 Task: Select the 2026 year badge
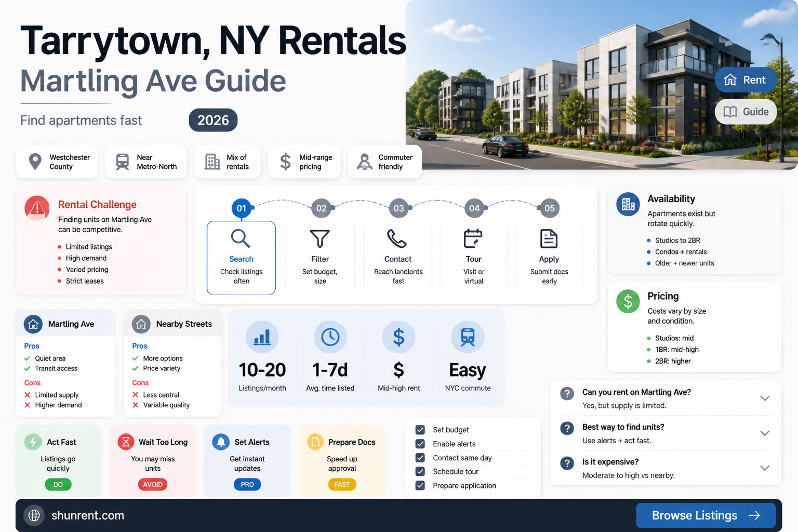pyautogui.click(x=213, y=121)
